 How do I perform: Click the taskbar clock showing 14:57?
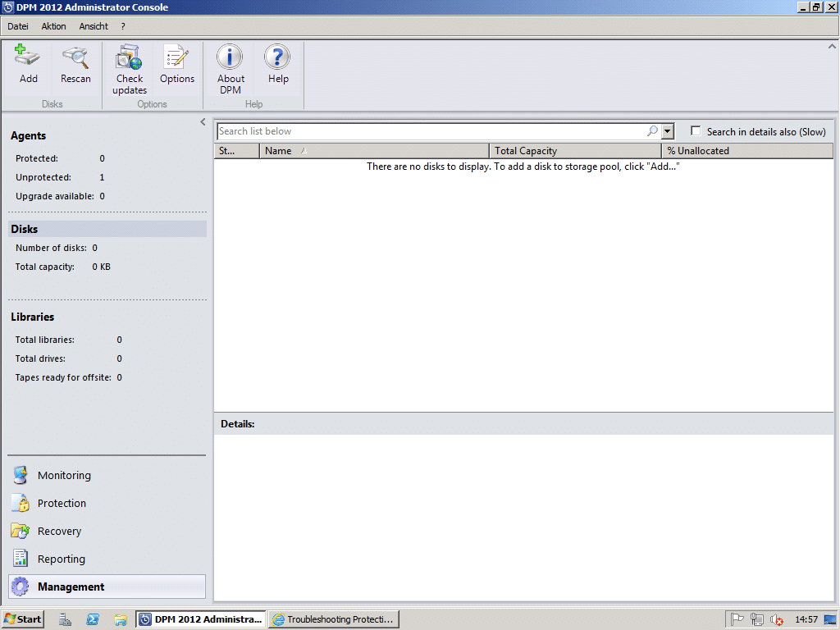coord(806,619)
